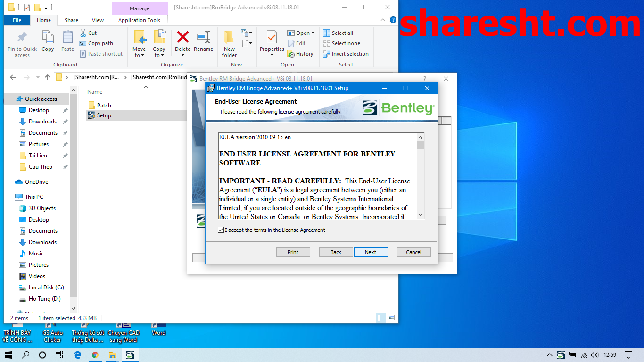644x362 pixels.
Task: Click Select all
Action: click(338, 33)
